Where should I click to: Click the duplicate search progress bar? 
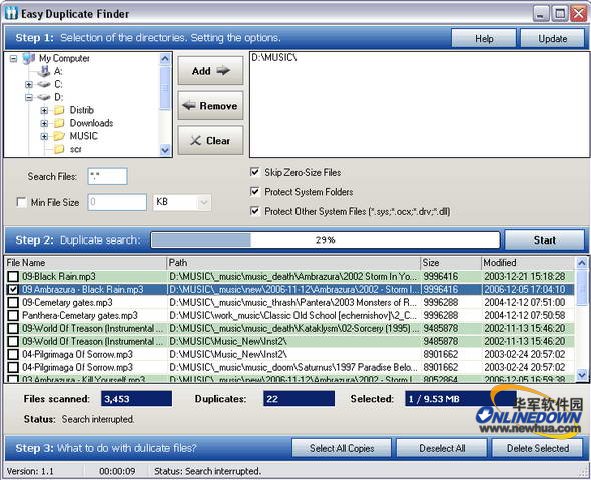[325, 240]
